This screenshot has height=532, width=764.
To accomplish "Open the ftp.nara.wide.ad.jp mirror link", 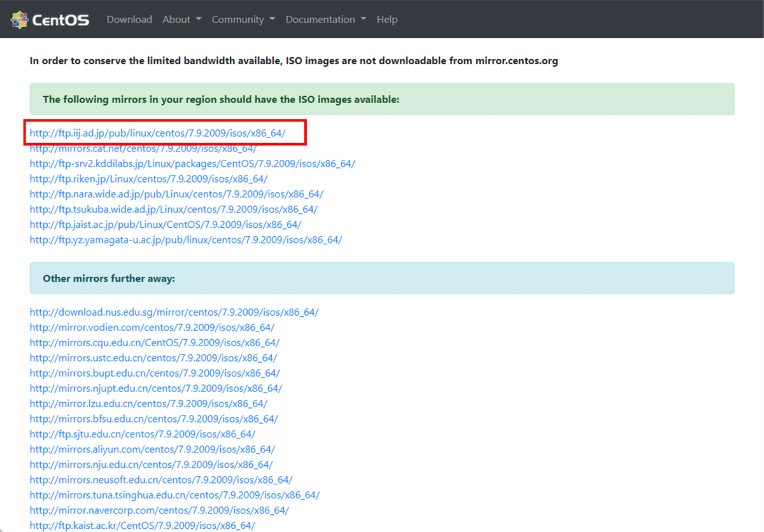I will [x=176, y=194].
